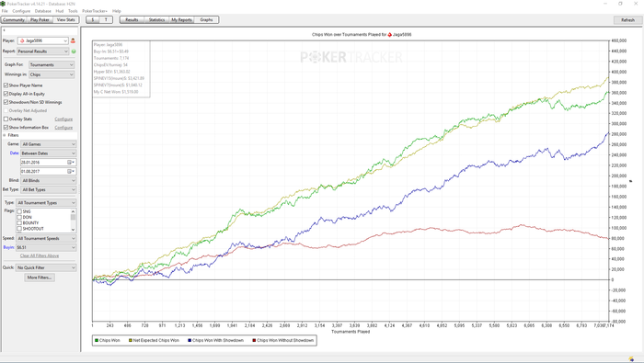Screen dimensions: 644x363
Task: Click the status bar tray icon
Action: tap(631, 359)
